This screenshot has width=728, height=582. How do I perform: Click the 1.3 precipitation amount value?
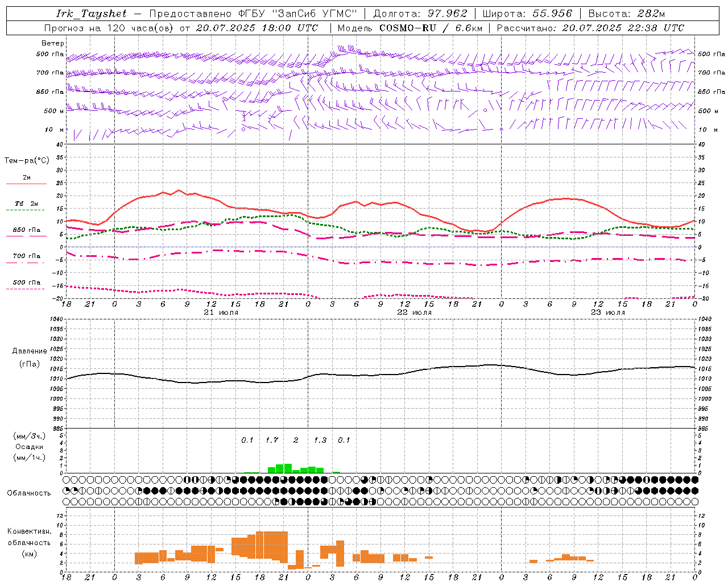(x=320, y=440)
